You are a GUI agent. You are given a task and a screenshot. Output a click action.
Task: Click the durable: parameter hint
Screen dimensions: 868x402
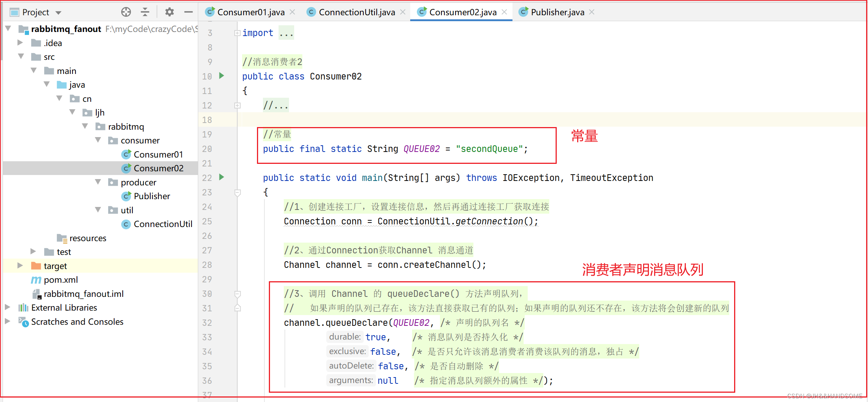click(345, 337)
